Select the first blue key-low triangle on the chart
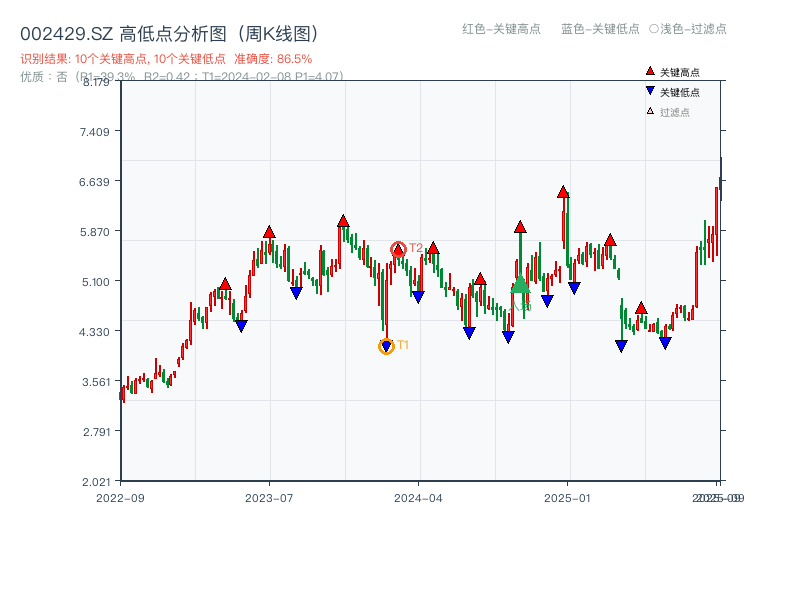The width and height of the screenshot is (800, 600). click(x=241, y=326)
